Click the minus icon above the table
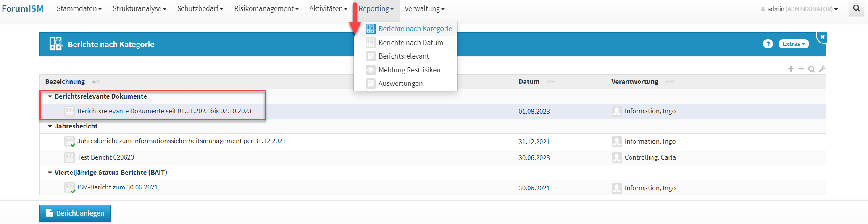 click(x=801, y=69)
